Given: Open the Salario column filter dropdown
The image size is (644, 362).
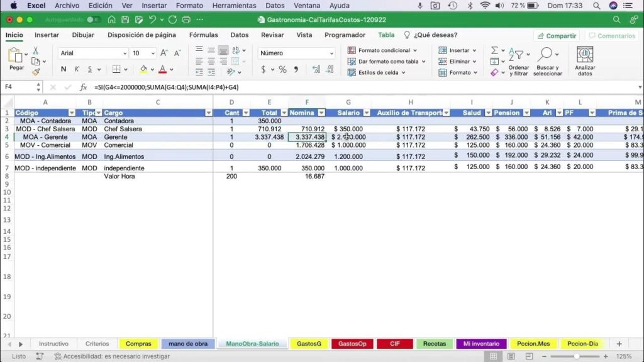Looking at the screenshot, I should 365,113.
